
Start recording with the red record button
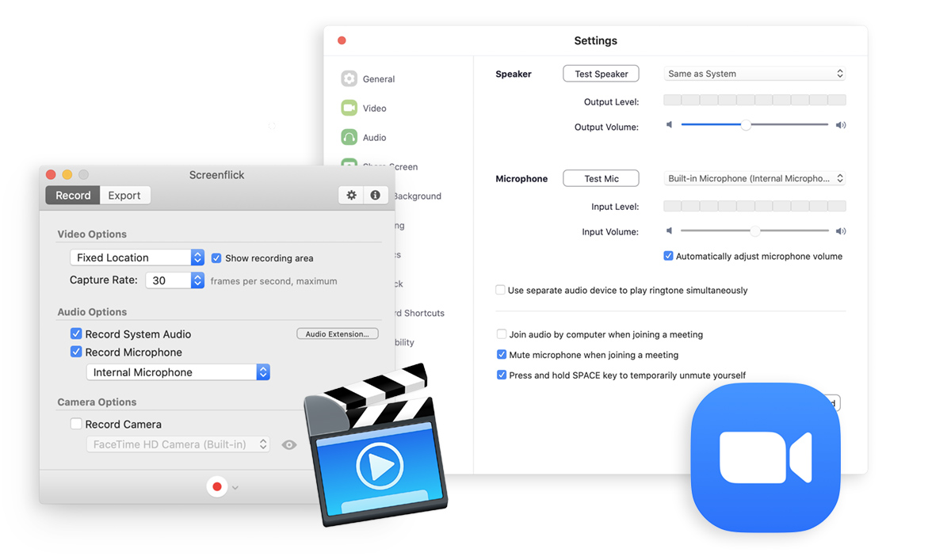216,486
